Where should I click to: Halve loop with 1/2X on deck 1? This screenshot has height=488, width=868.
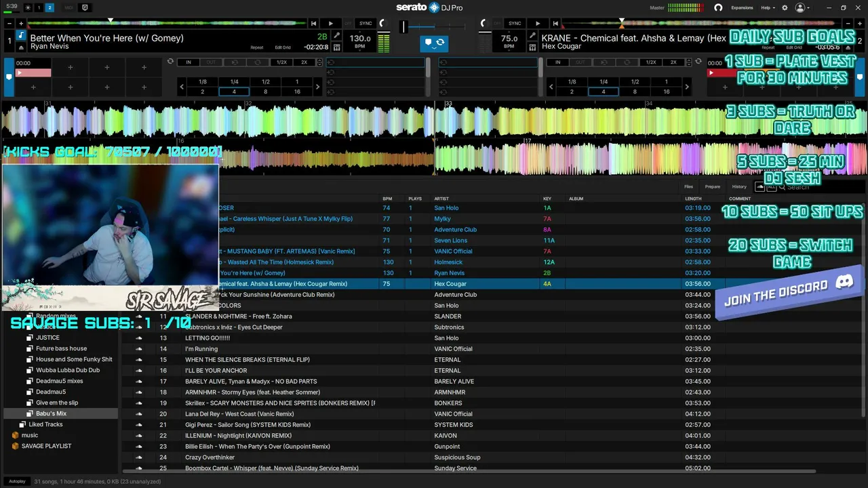pyautogui.click(x=281, y=62)
